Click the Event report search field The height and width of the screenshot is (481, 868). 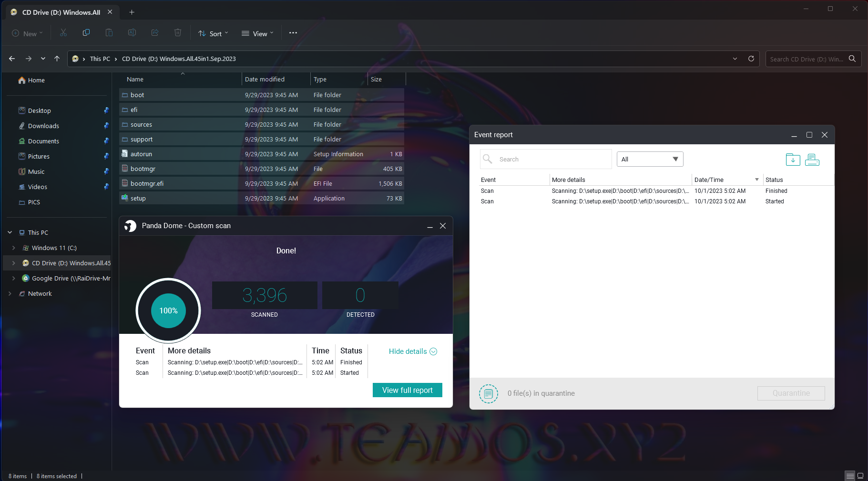click(x=546, y=159)
